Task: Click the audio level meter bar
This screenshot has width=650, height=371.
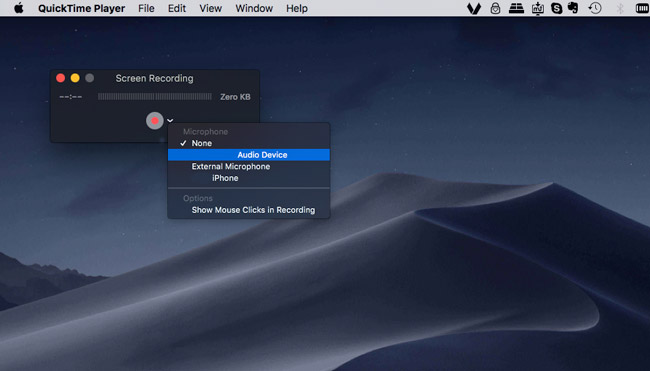Action: [155, 97]
